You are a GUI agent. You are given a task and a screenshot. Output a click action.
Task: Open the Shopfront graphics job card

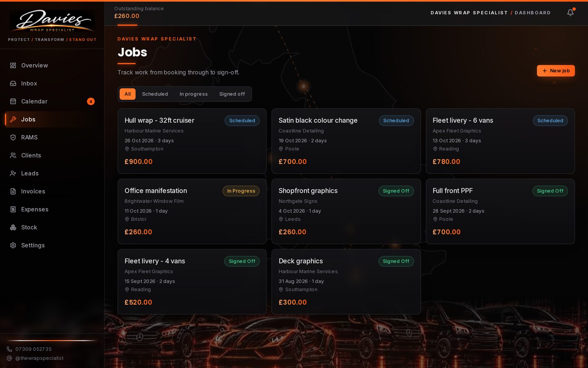(346, 211)
